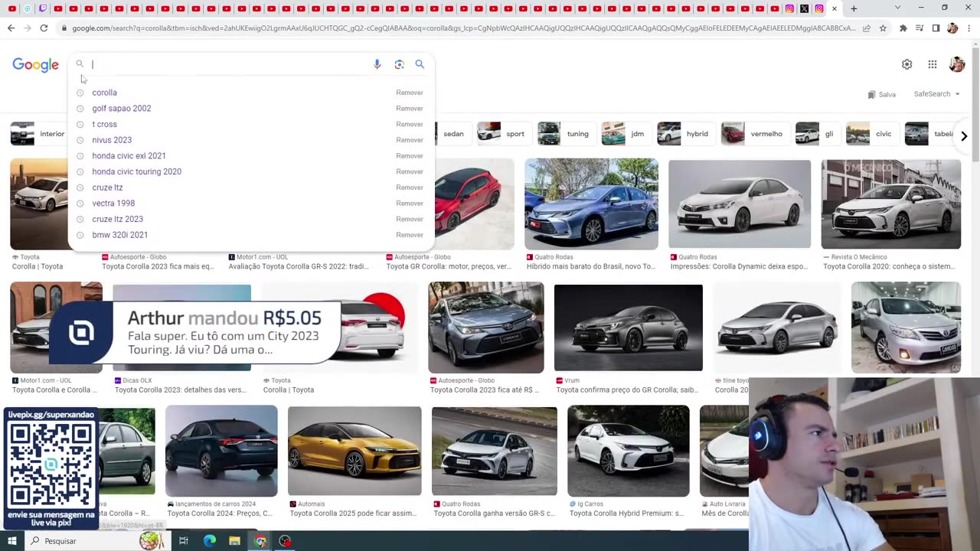Image resolution: width=980 pixels, height=551 pixels.
Task: Select the 'cruze ltz 2023' suggestion
Action: click(117, 219)
